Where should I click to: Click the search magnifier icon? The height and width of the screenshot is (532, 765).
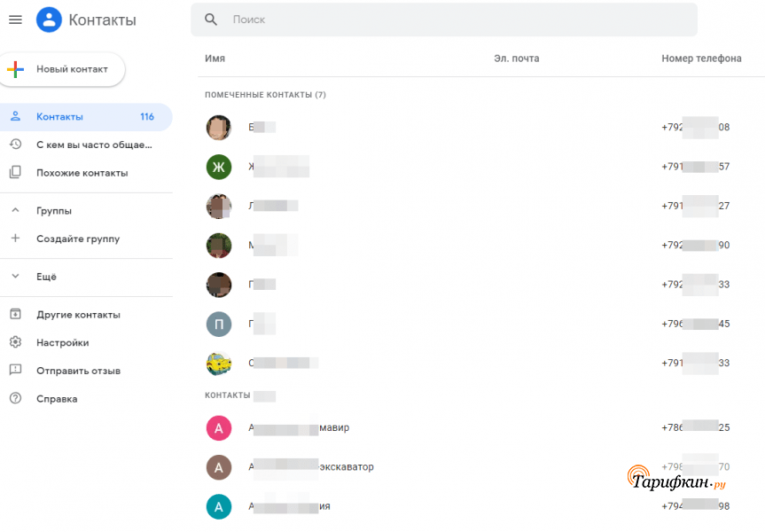click(x=211, y=20)
